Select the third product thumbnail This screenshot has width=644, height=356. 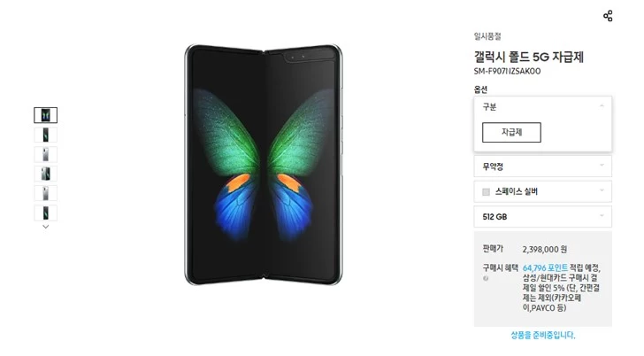tap(46, 154)
